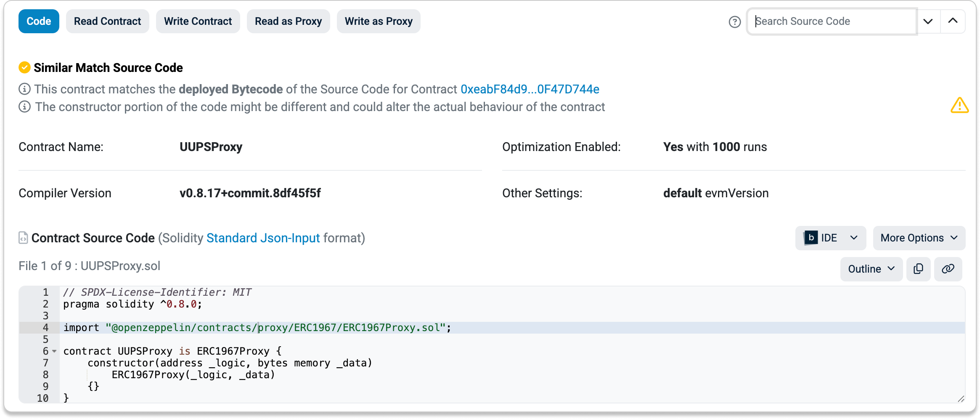Click the yellow warning triangle icon
Screen dimensions: 980x419
tap(959, 106)
